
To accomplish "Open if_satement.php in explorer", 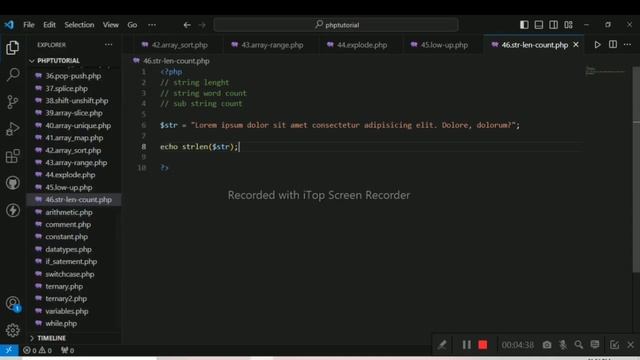I will click(x=71, y=262).
